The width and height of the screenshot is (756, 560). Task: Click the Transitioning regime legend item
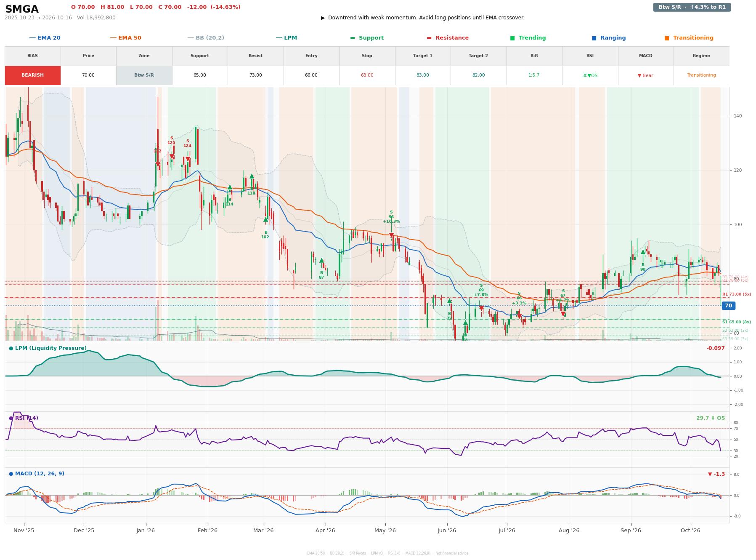point(689,38)
